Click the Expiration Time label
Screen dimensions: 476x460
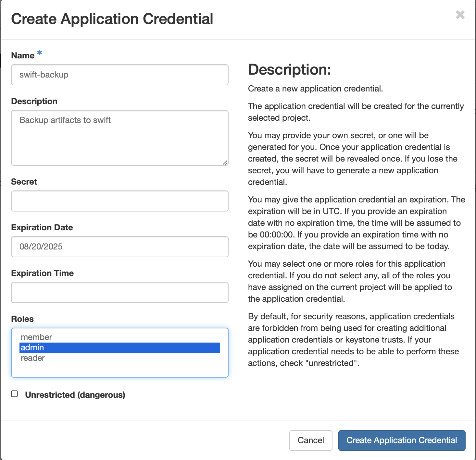[x=42, y=273]
